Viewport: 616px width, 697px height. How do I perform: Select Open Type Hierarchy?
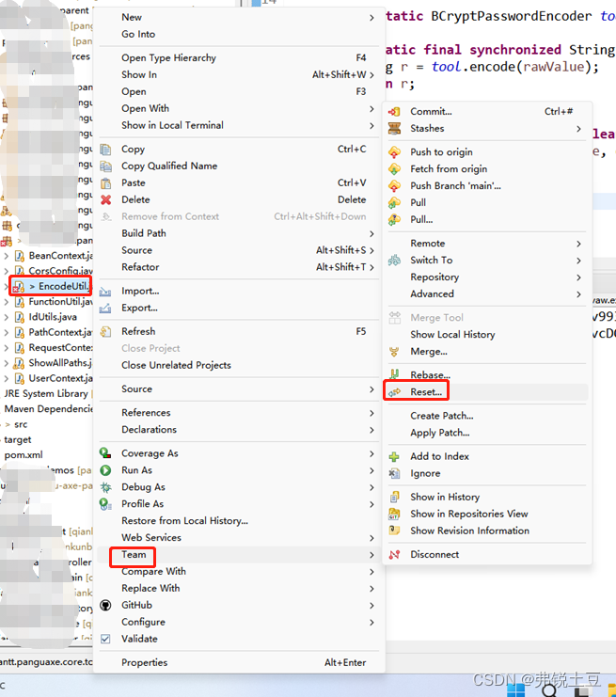pyautogui.click(x=239, y=58)
